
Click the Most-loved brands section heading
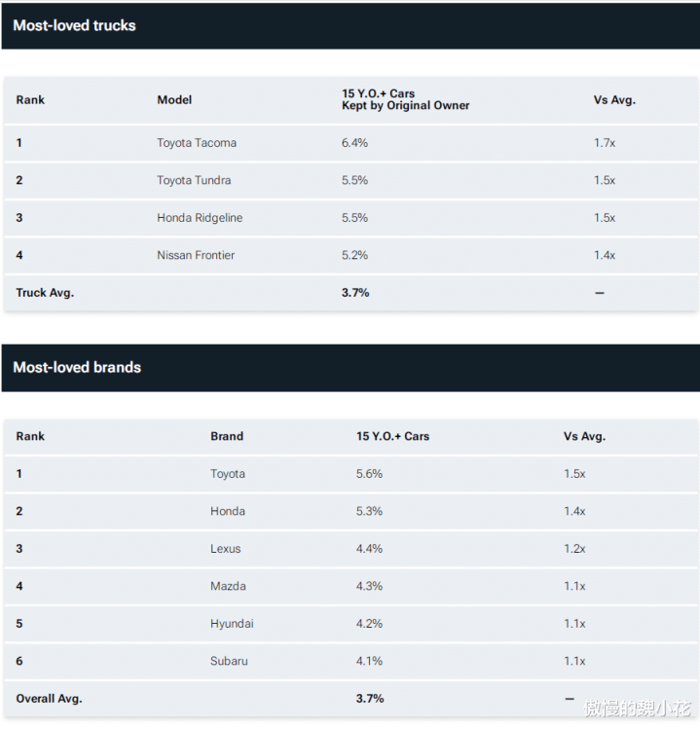click(77, 367)
